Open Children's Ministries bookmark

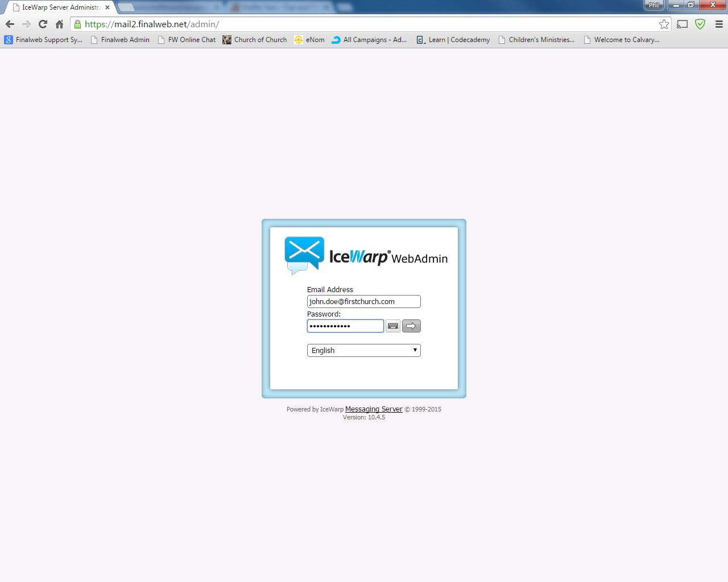[x=536, y=40]
